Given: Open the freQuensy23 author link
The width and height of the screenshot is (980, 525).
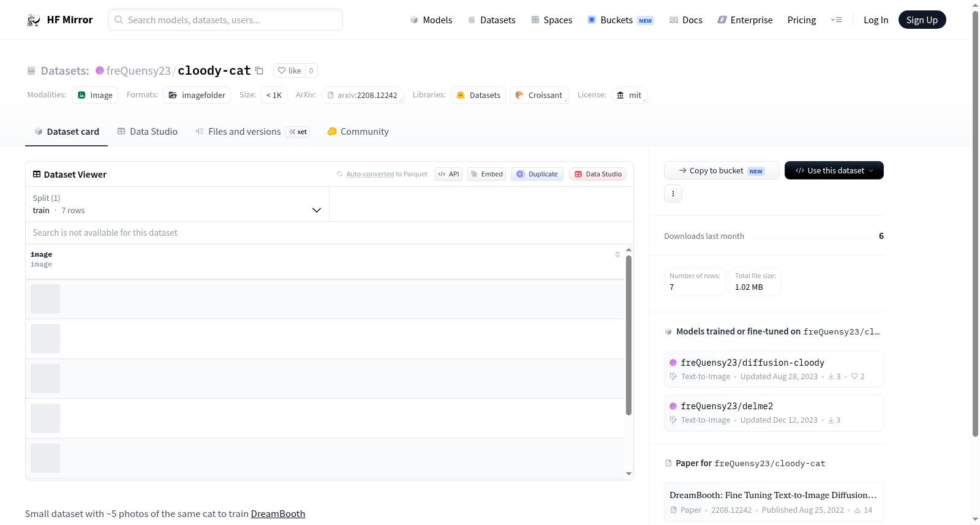Looking at the screenshot, I should 138,70.
